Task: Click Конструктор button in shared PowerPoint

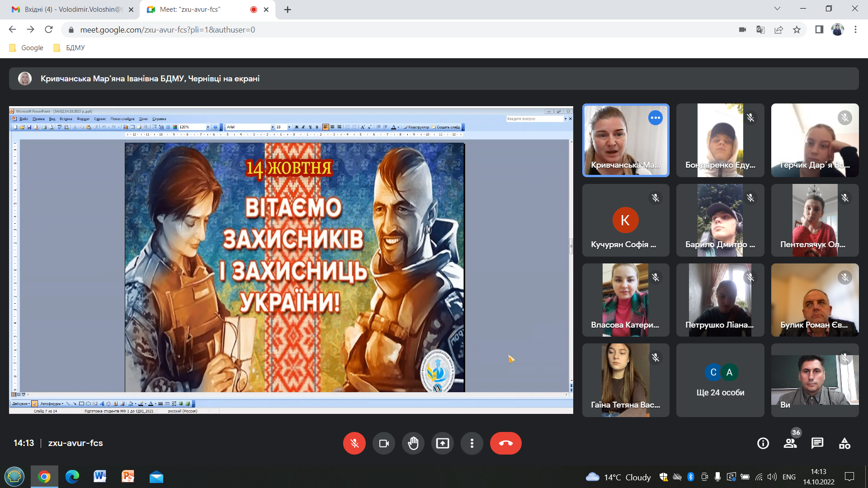Action: click(x=416, y=127)
